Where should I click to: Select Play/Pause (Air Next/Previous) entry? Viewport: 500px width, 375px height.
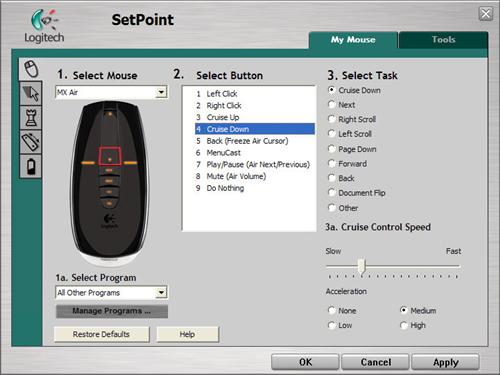click(255, 164)
